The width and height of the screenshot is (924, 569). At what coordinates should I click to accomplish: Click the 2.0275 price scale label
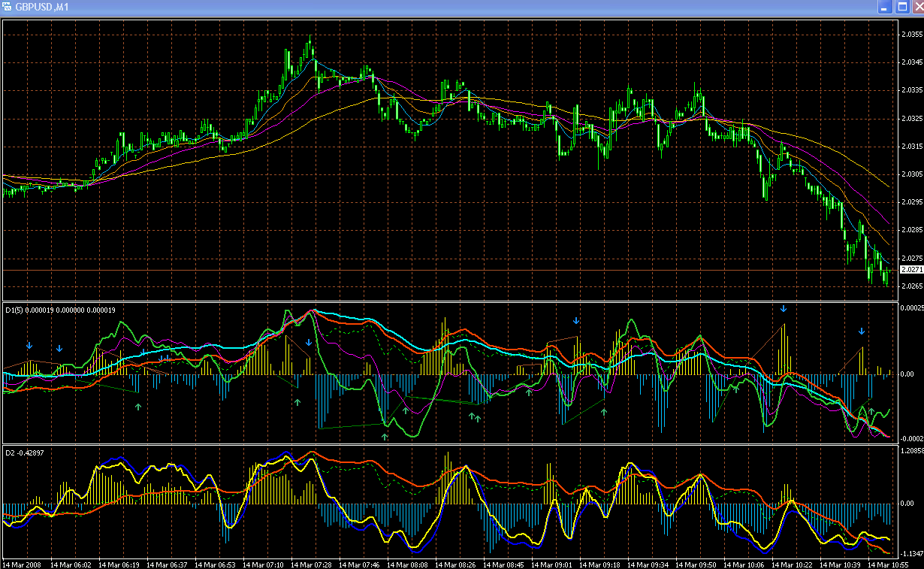point(910,258)
